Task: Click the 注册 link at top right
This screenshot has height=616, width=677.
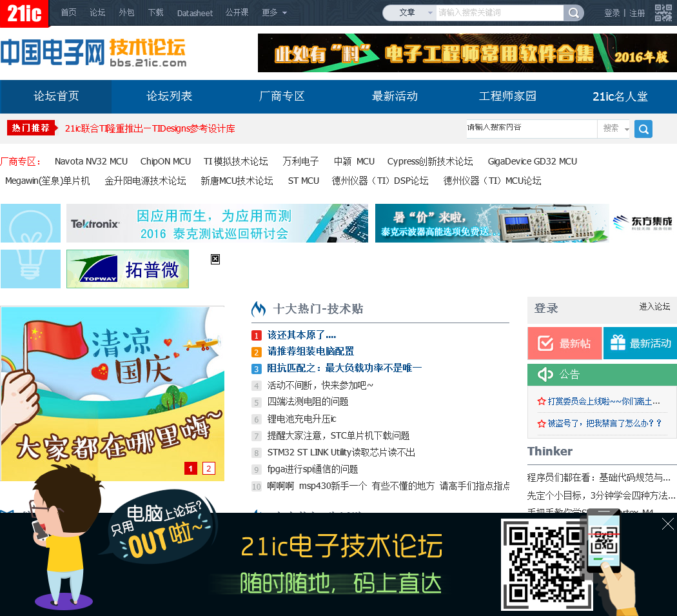Action: pyautogui.click(x=637, y=14)
